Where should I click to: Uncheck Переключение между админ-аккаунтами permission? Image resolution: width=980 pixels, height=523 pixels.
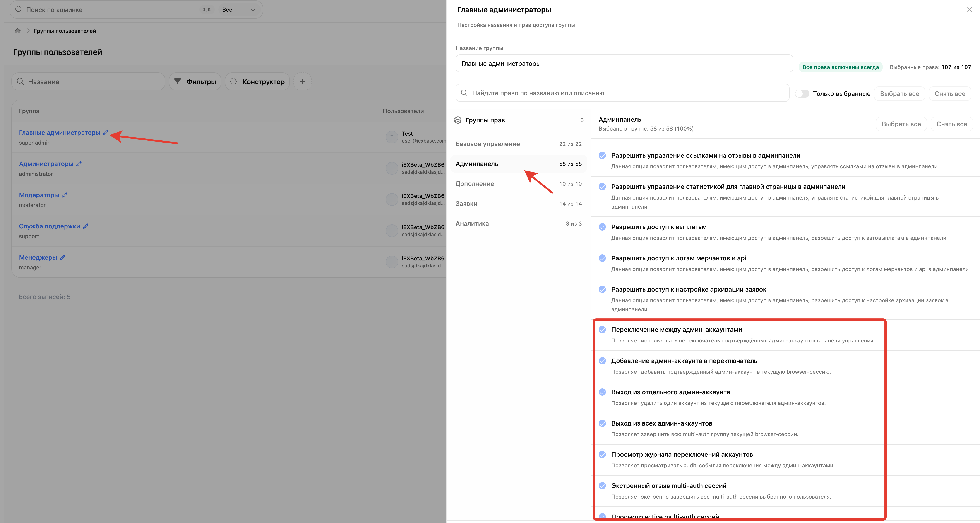[x=602, y=330]
